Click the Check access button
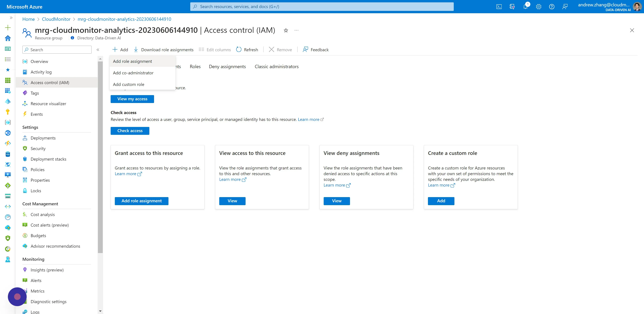The height and width of the screenshot is (314, 644). point(130,131)
